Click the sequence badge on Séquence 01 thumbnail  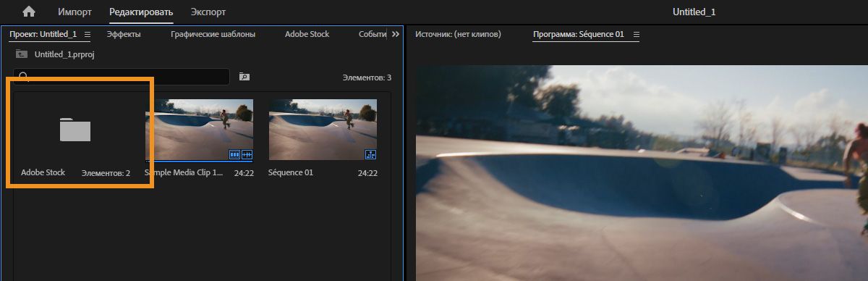(371, 154)
